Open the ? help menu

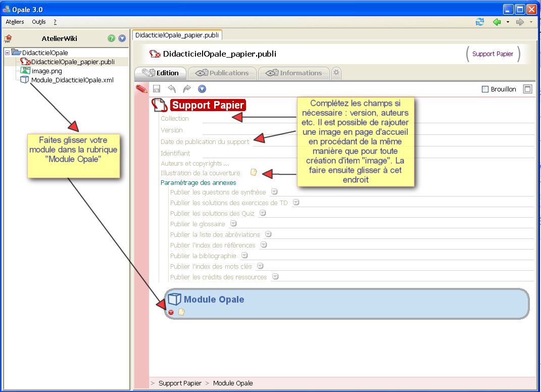(x=55, y=22)
